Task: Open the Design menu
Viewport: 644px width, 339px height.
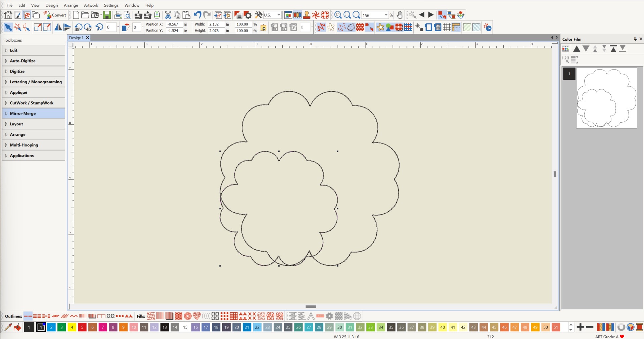Action: (x=52, y=5)
